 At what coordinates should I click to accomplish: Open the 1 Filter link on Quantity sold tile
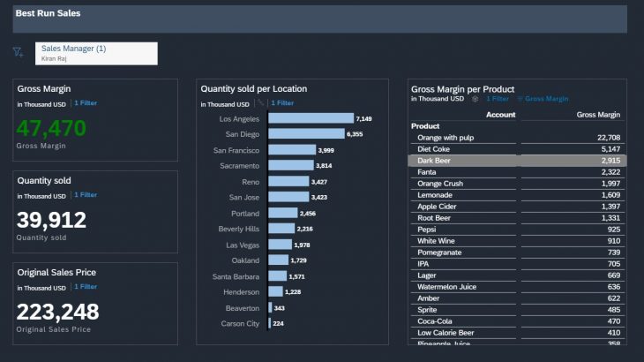[86, 194]
